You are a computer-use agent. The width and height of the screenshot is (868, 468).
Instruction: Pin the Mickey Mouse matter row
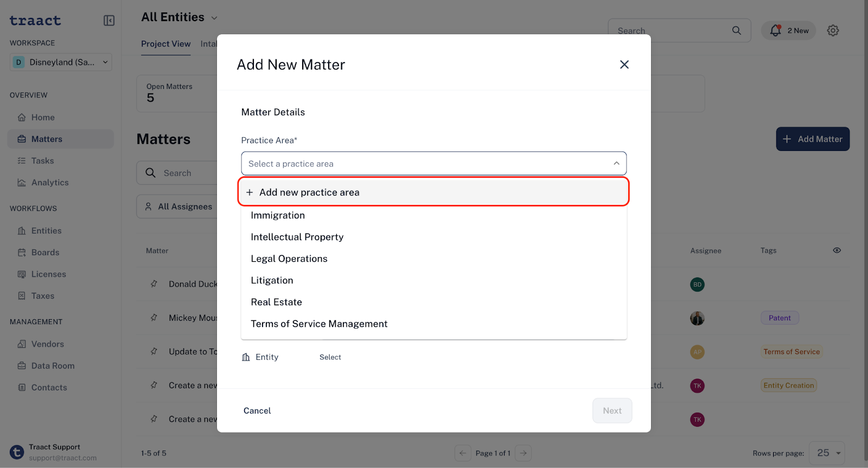154,318
